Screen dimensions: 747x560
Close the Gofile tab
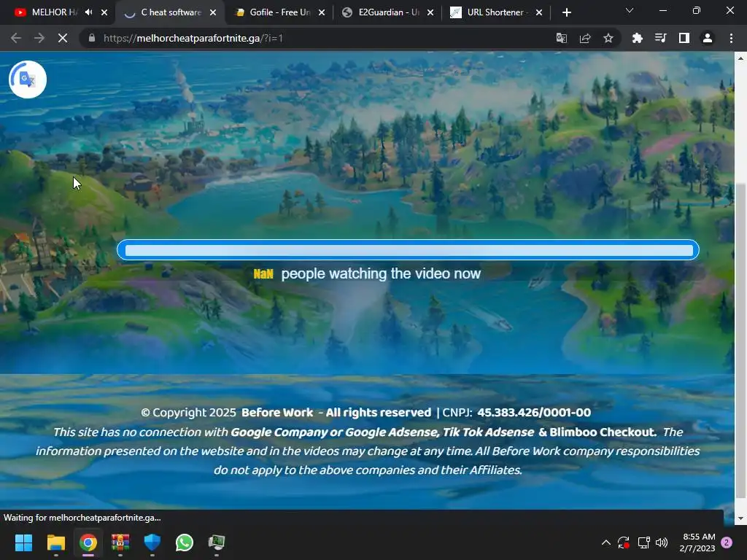[x=322, y=12]
